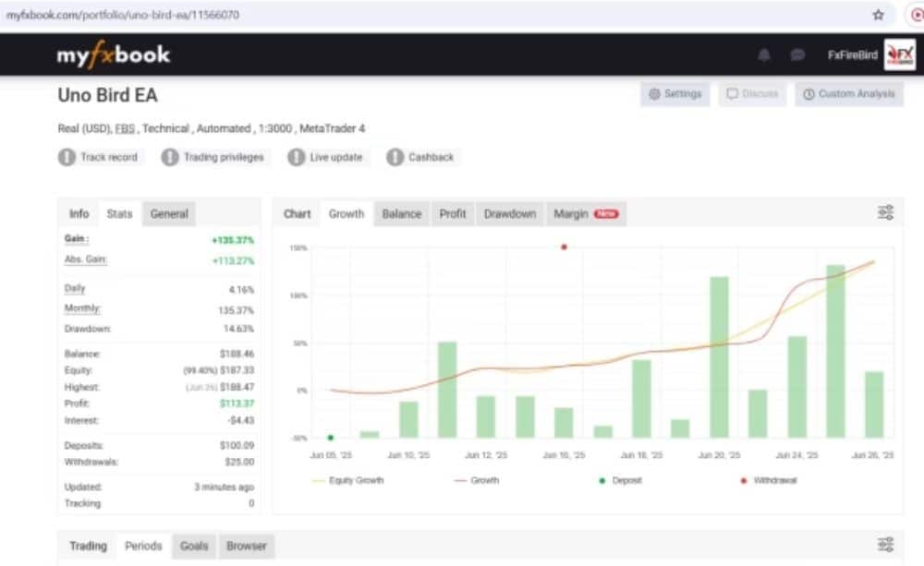Click the FxFireBird profile avatar

899,54
